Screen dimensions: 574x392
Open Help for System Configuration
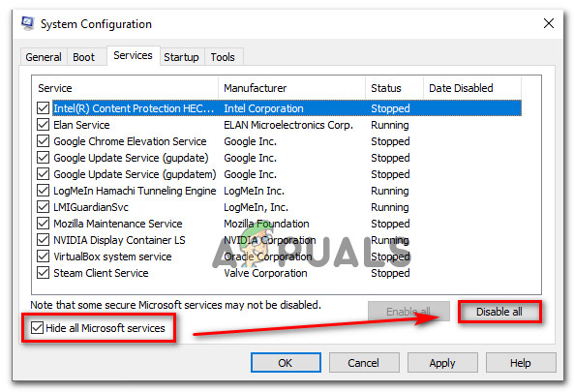pyautogui.click(x=521, y=363)
